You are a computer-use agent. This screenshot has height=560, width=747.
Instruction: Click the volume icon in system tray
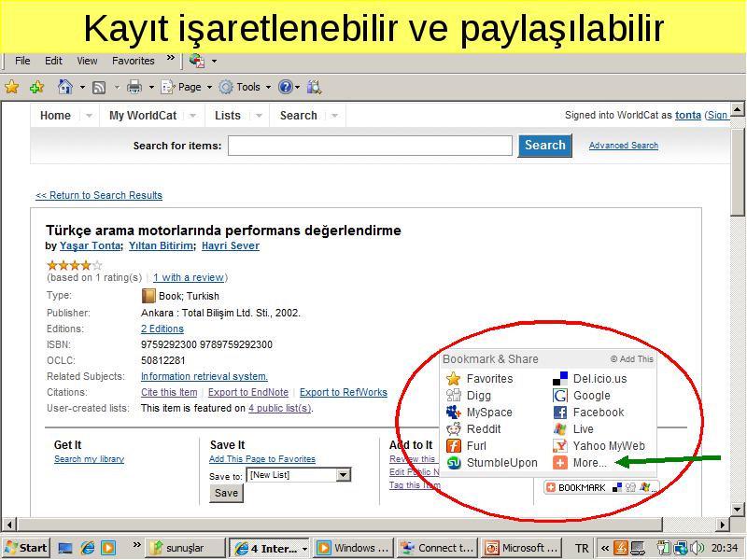coord(698,548)
